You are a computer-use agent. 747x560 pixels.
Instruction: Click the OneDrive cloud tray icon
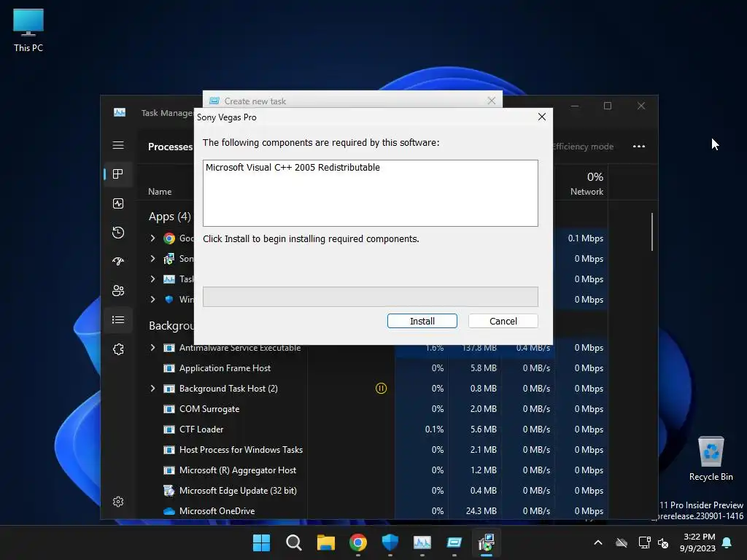(x=622, y=542)
